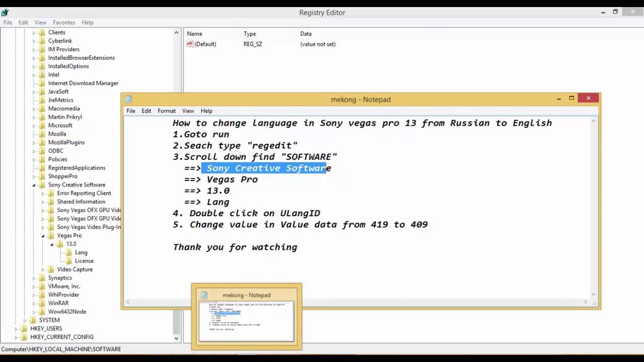The height and width of the screenshot is (362, 644).
Task: Collapse the Sony Creative Software key
Action: click(x=34, y=186)
